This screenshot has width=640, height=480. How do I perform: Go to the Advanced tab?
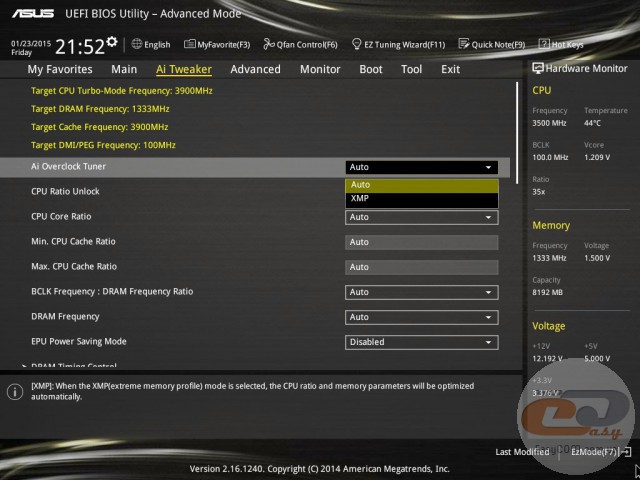[256, 69]
